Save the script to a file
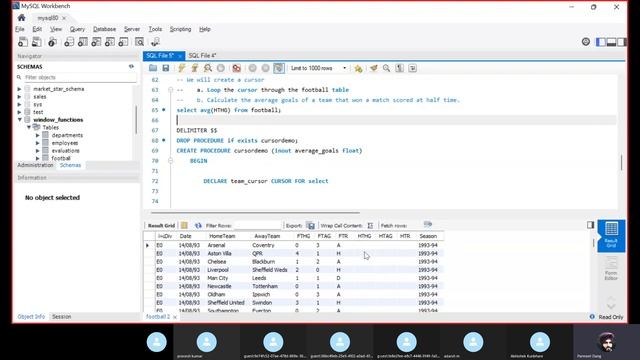This screenshot has height=360, width=640. tap(165, 68)
